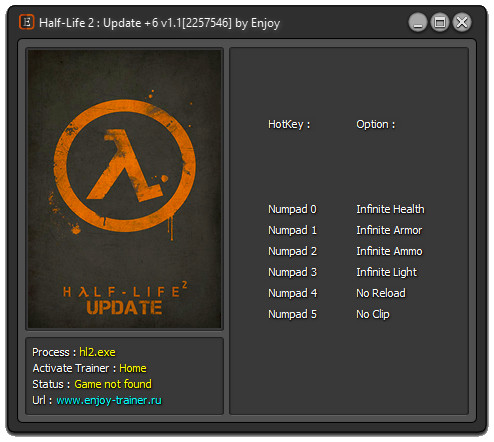
Task: Select the No Clip option
Action: click(x=373, y=314)
